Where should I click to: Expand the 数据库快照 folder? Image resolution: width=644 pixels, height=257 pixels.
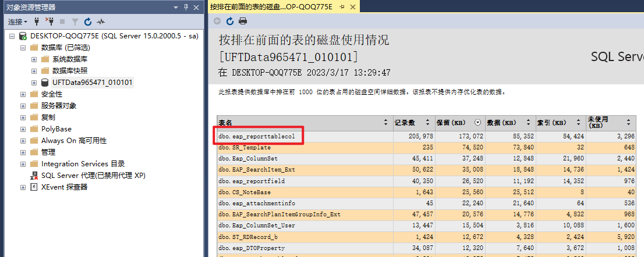coord(34,71)
